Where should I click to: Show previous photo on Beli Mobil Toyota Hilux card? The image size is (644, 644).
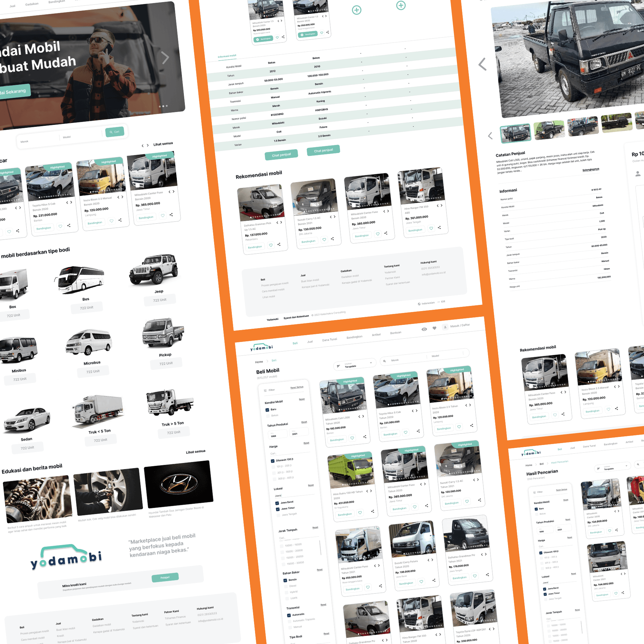click(x=413, y=411)
